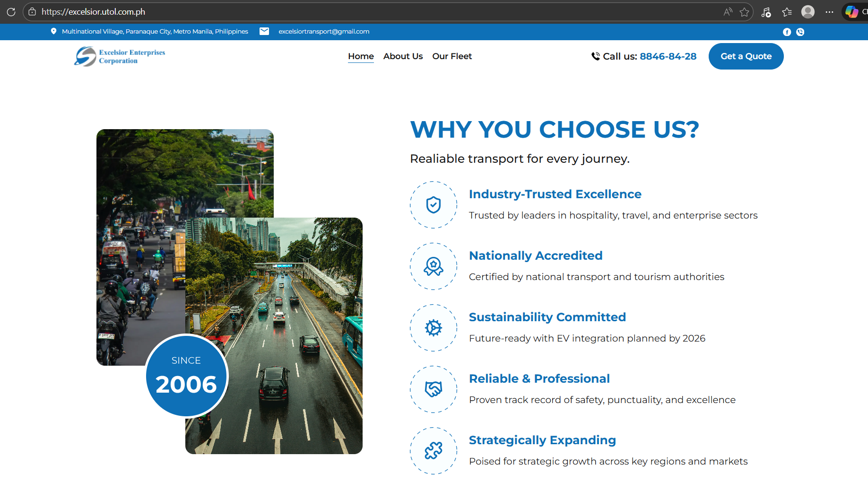Call the number 8846-84-28 link
Screen dimensions: 868x483
(x=668, y=56)
